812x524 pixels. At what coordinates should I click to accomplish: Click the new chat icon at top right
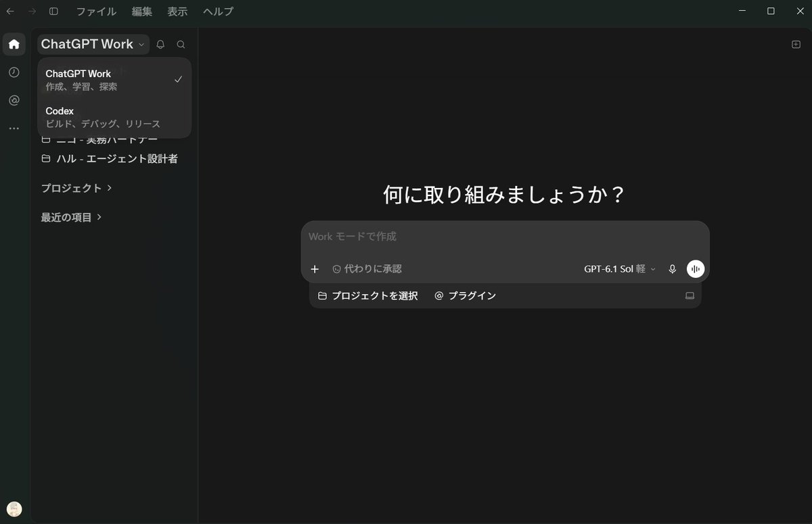tap(796, 45)
